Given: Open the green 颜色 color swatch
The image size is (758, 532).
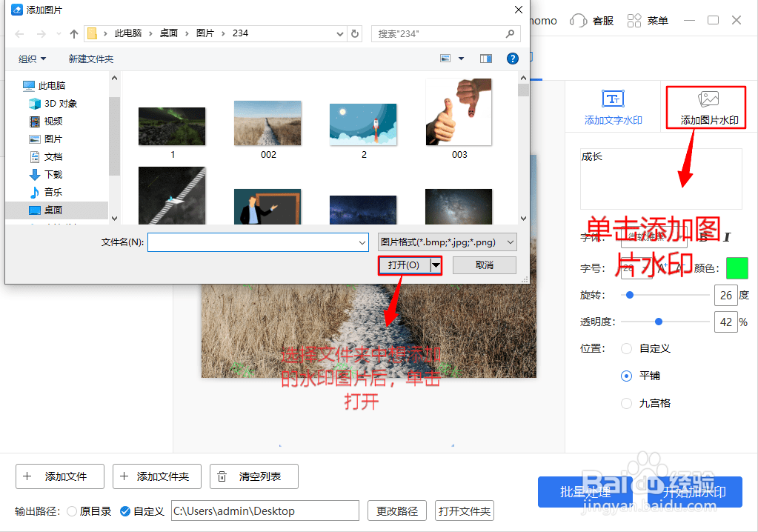Looking at the screenshot, I should click(737, 268).
